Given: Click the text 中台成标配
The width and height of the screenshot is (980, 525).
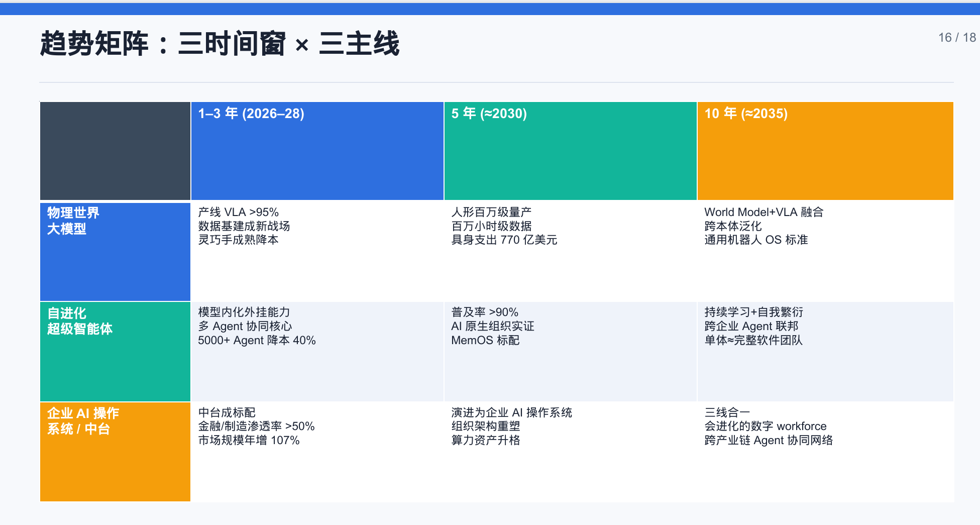Looking at the screenshot, I should point(227,412).
